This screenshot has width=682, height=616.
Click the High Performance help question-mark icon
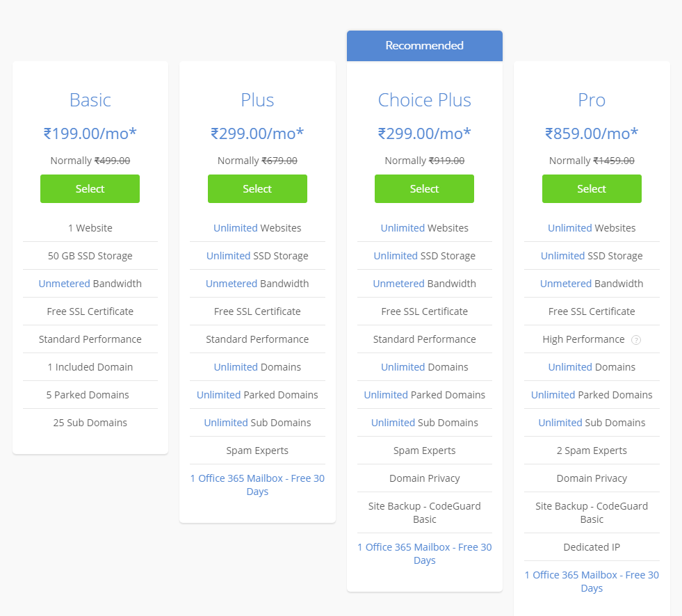pyautogui.click(x=636, y=340)
